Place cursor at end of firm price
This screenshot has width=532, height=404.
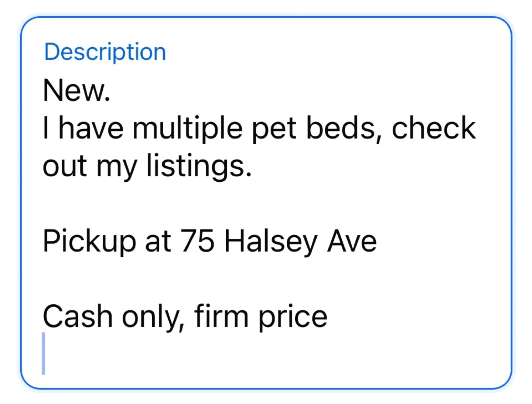pyautogui.click(x=328, y=316)
